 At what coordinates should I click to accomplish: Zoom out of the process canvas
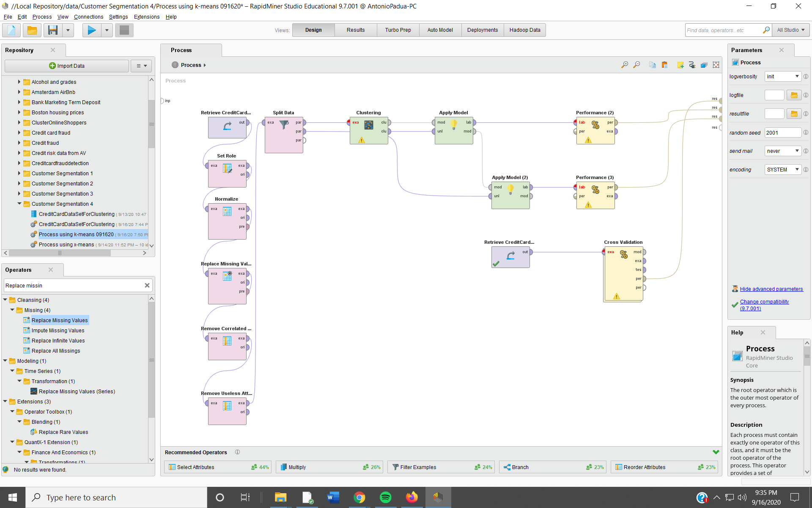pyautogui.click(x=637, y=65)
